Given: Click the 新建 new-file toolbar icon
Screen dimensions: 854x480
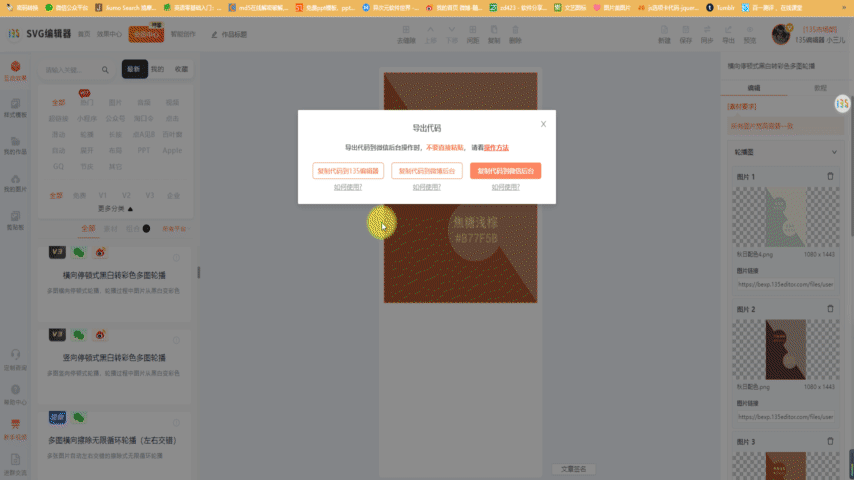Looking at the screenshot, I should pos(664,34).
